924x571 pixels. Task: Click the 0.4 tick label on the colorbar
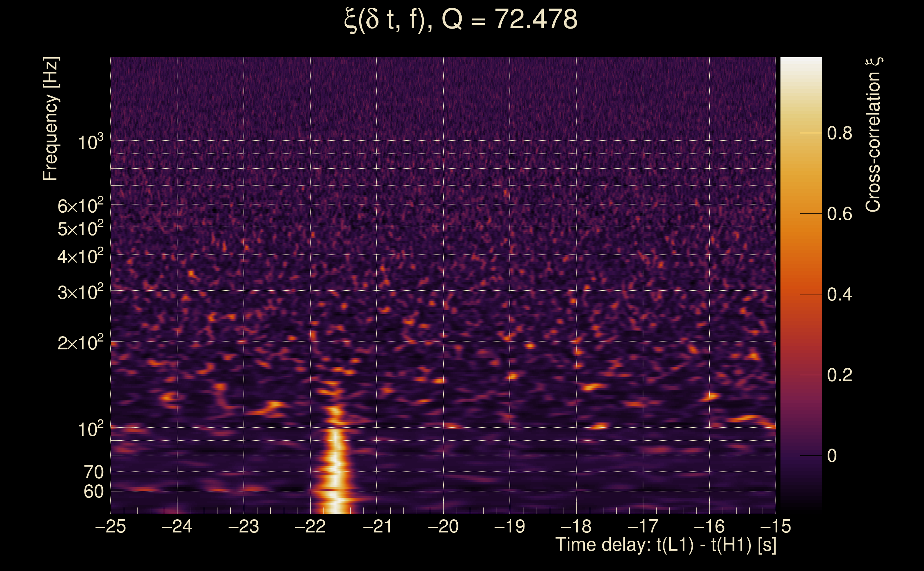click(x=839, y=294)
